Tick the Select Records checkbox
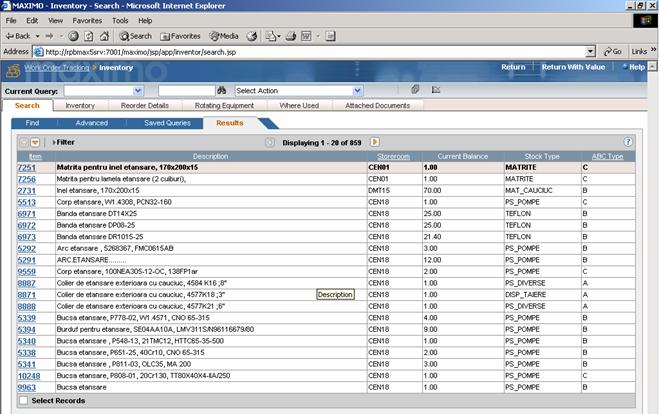This screenshot has width=659, height=414. coord(24,401)
